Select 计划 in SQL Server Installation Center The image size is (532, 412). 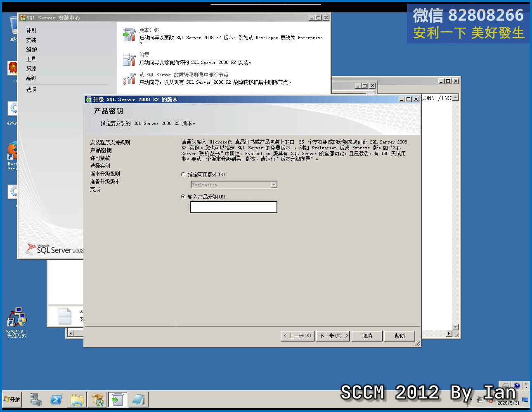[x=31, y=31]
